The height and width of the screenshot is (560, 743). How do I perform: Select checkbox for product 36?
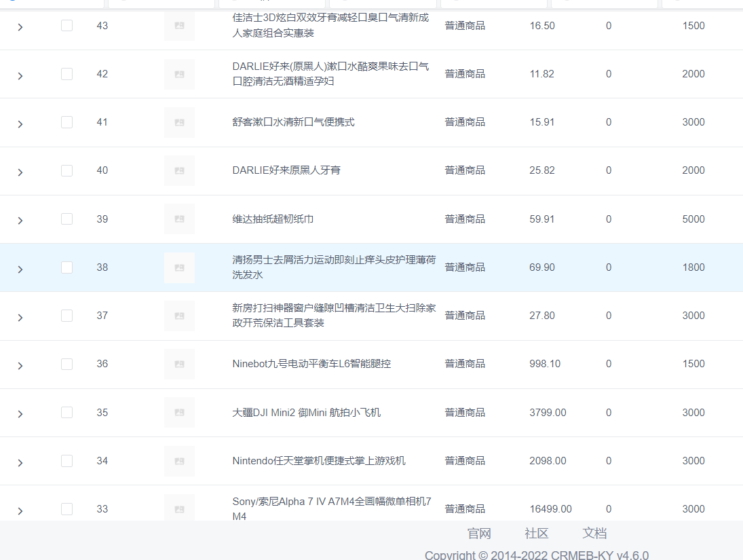click(66, 364)
